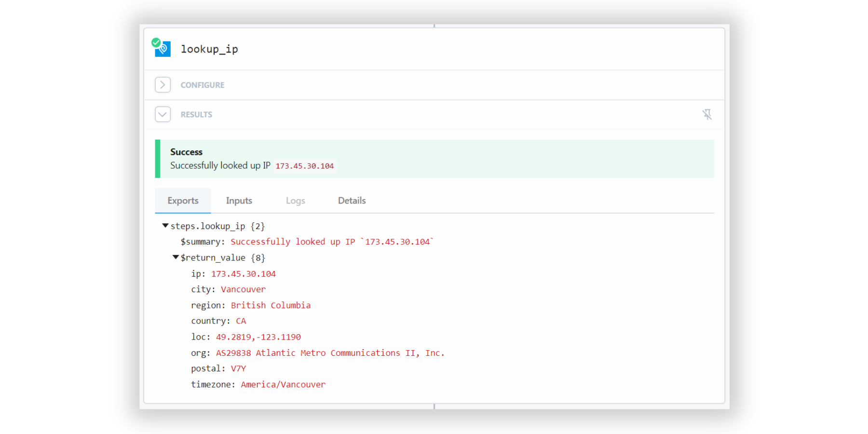Click the region key label
The height and width of the screenshot is (434, 868).
pyautogui.click(x=208, y=305)
